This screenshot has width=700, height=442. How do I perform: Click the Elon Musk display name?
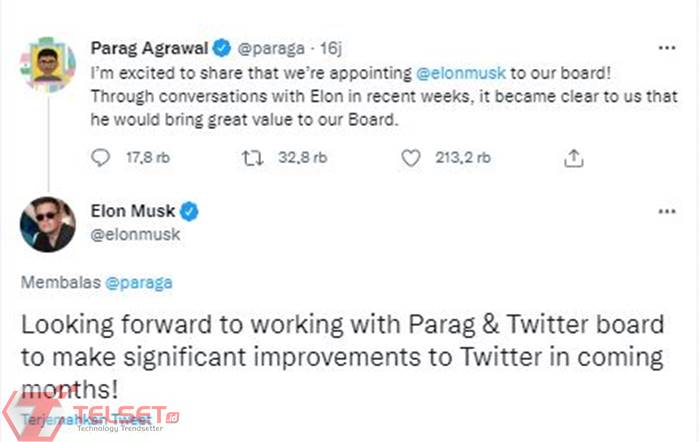tap(133, 211)
